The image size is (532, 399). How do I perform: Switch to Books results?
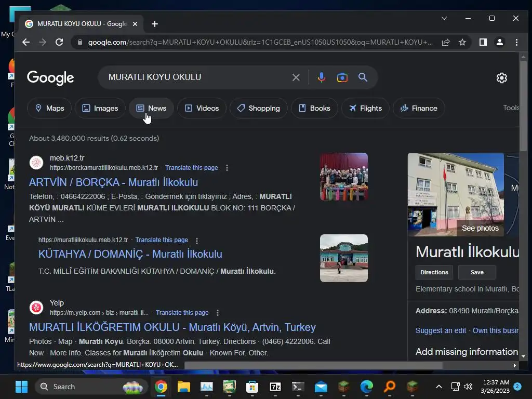pyautogui.click(x=314, y=108)
